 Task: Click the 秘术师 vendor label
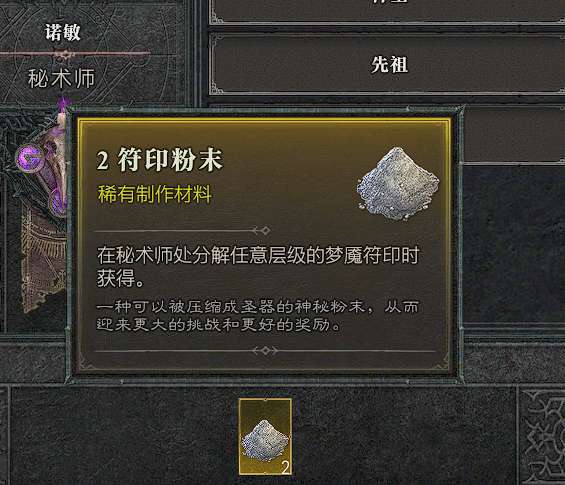[x=61, y=79]
